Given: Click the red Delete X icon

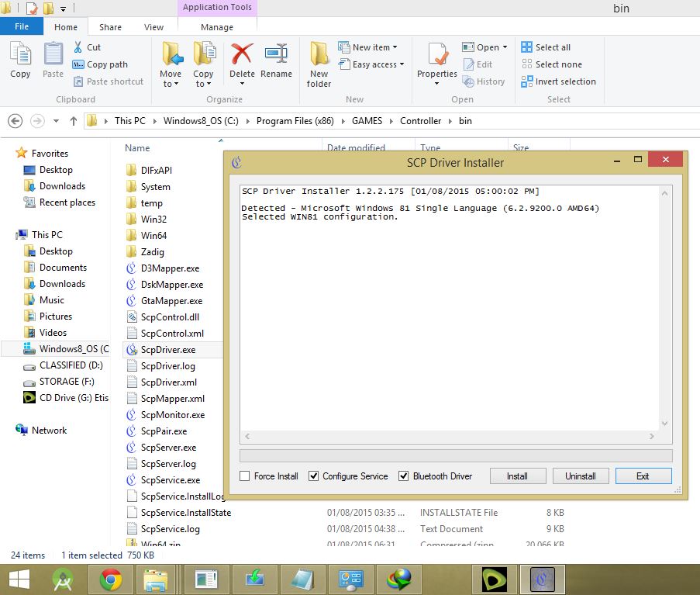Looking at the screenshot, I should [x=242, y=54].
